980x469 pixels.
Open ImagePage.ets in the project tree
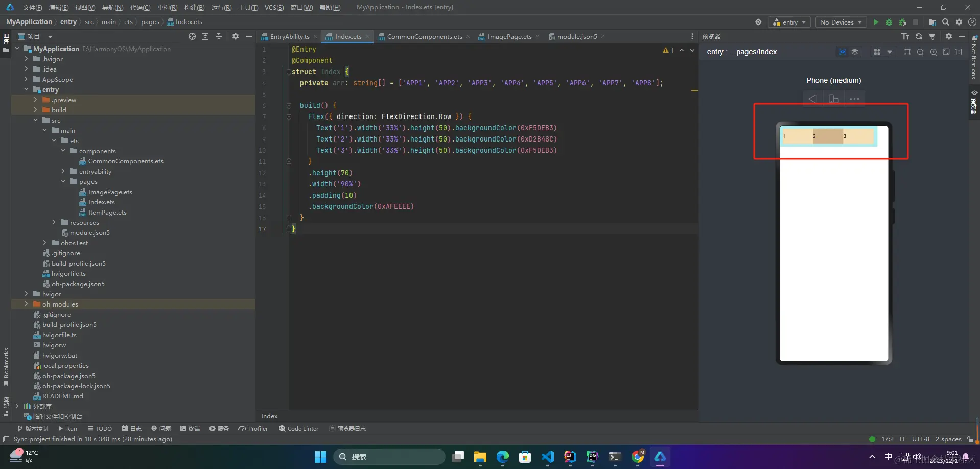click(x=110, y=192)
